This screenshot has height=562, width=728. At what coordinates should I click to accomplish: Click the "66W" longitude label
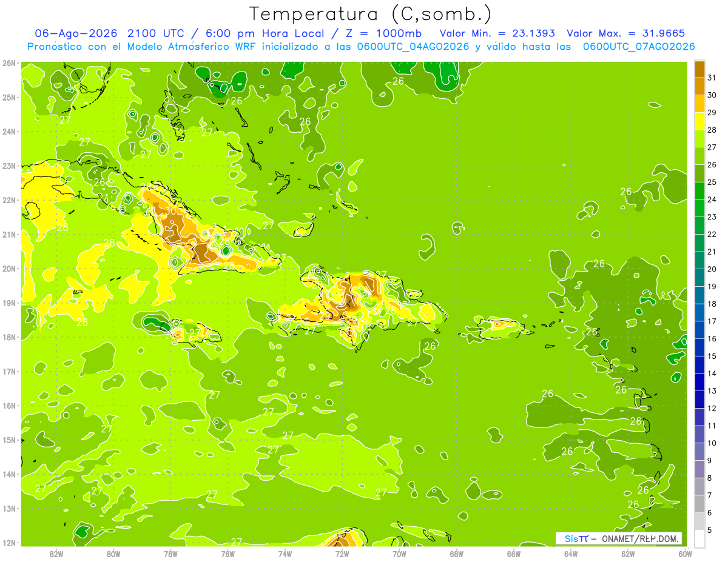pos(514,554)
